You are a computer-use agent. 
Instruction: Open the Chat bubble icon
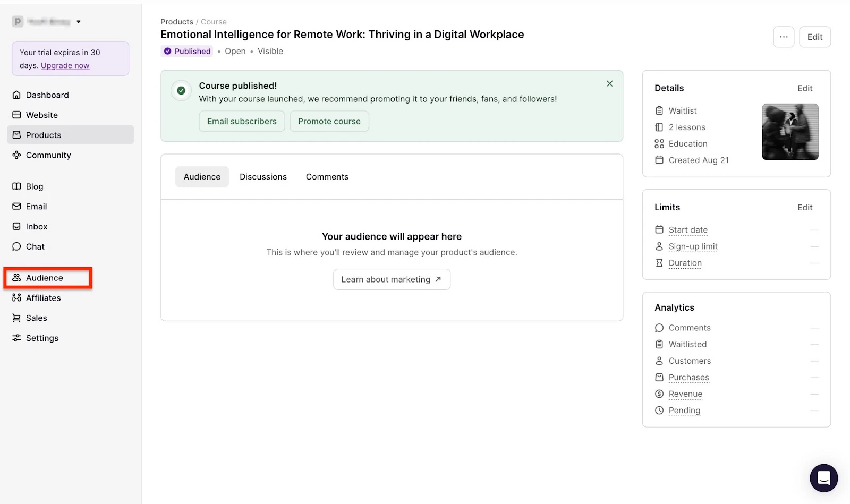pyautogui.click(x=16, y=247)
